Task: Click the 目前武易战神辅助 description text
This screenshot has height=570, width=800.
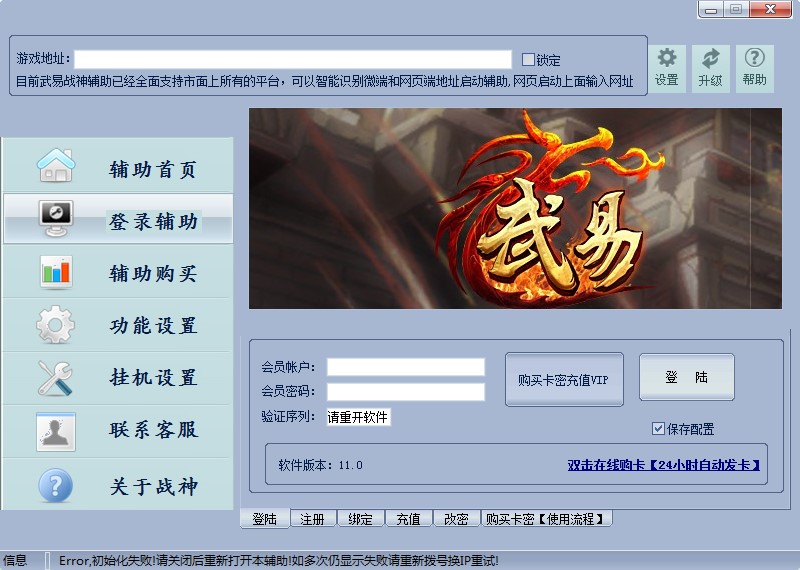Action: pos(324,82)
